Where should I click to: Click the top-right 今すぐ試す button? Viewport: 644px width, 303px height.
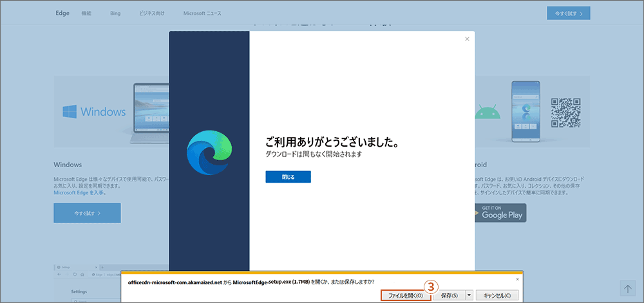(569, 13)
